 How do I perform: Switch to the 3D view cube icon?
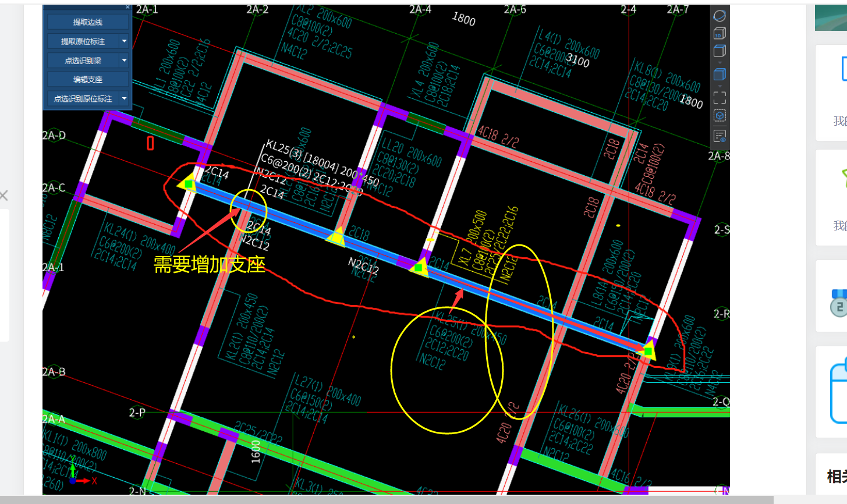(x=720, y=33)
